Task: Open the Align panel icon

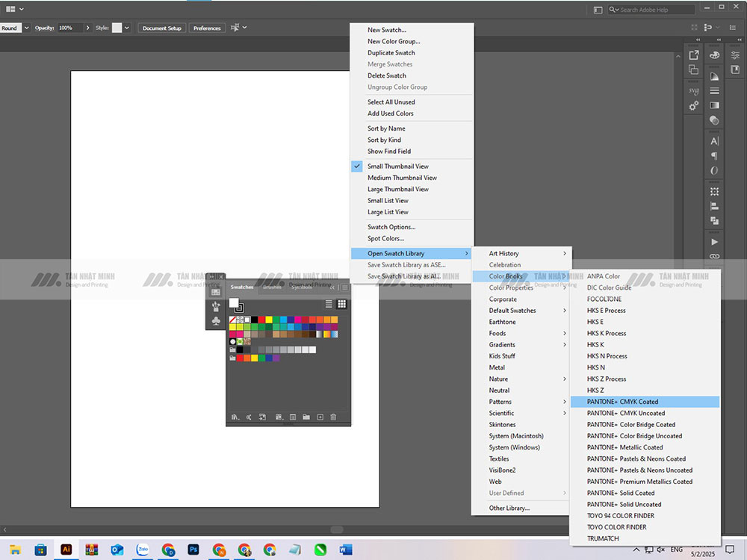Action: [x=714, y=206]
